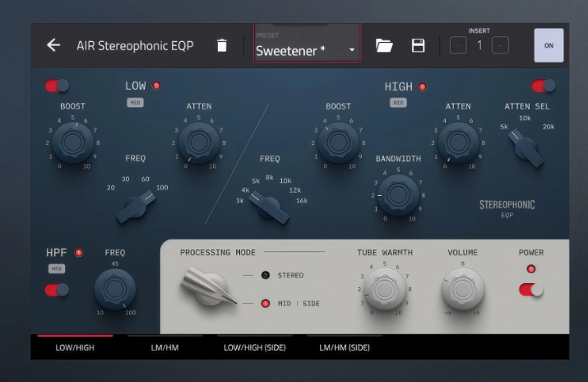Click the HPF red LED indicator
The width and height of the screenshot is (588, 382).
click(78, 253)
